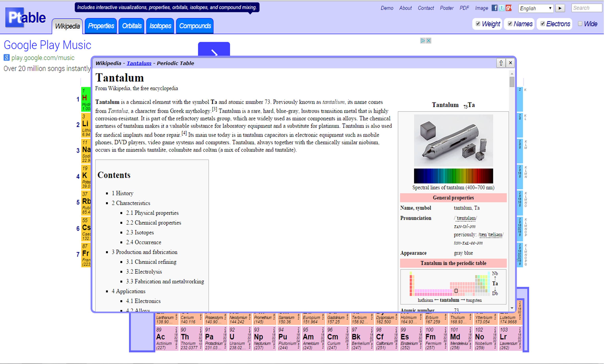Image resolution: width=607 pixels, height=364 pixels.
Task: Select the Thorium element cell
Action: coord(191,338)
